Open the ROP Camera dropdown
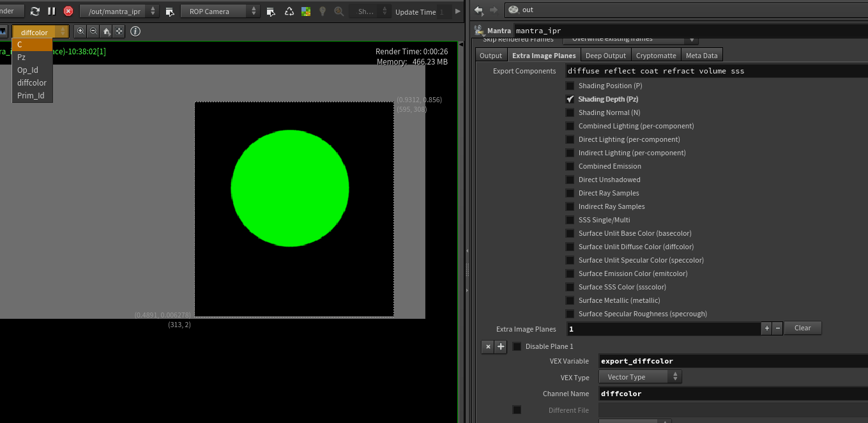The height and width of the screenshot is (423, 868). (x=220, y=12)
